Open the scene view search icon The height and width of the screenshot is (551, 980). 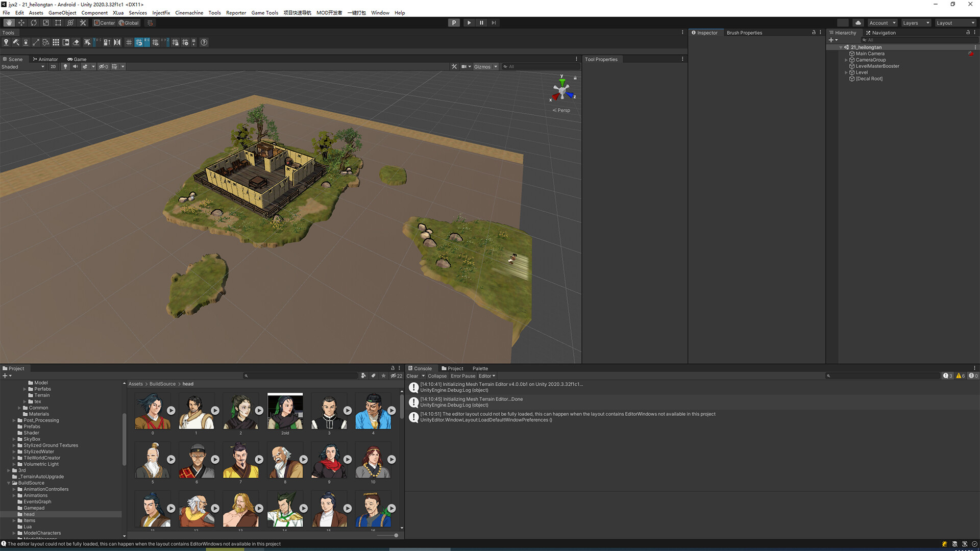tap(504, 66)
